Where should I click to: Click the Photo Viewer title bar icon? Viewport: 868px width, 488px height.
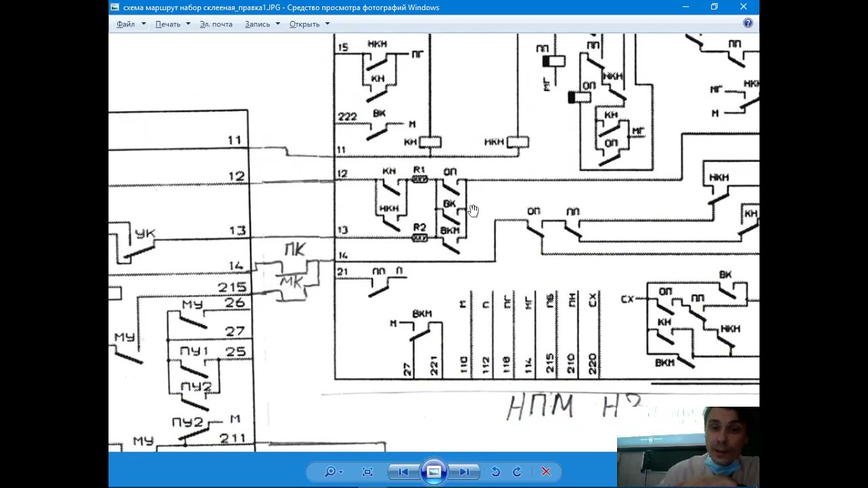pyautogui.click(x=115, y=7)
